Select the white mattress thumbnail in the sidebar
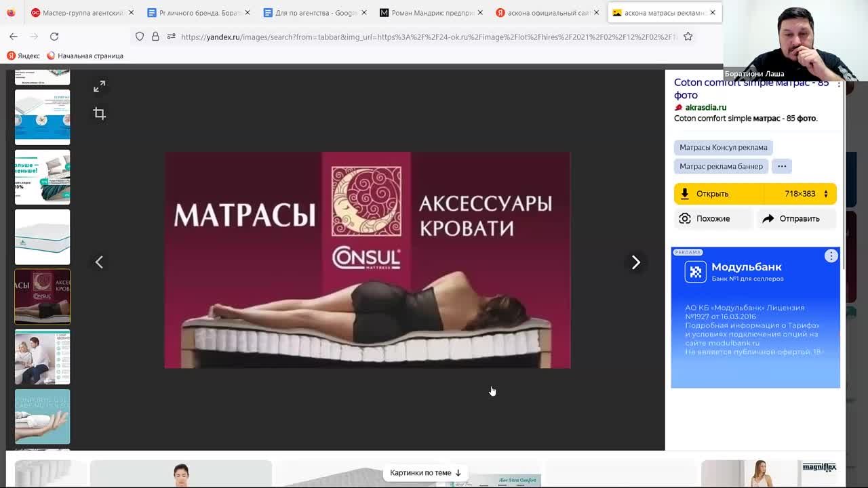Image resolution: width=868 pixels, height=488 pixels. coord(42,237)
